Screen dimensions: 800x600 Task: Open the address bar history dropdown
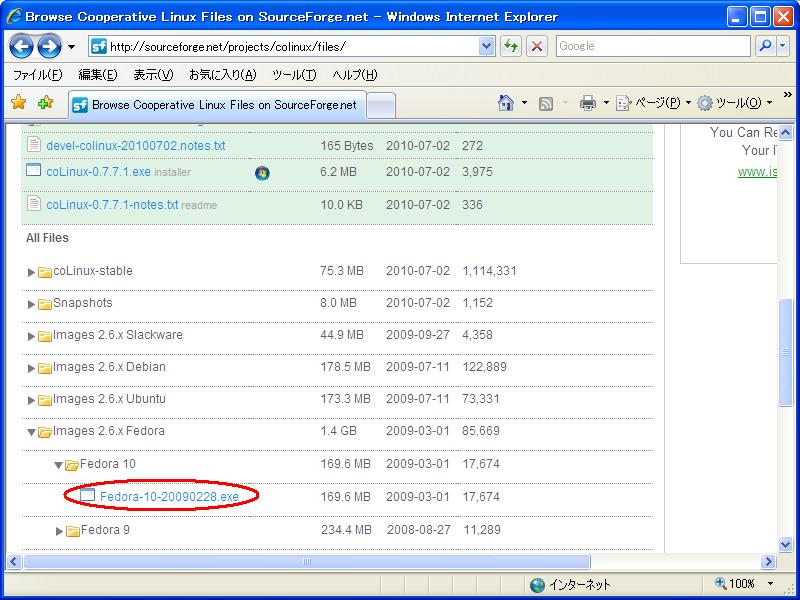point(487,46)
